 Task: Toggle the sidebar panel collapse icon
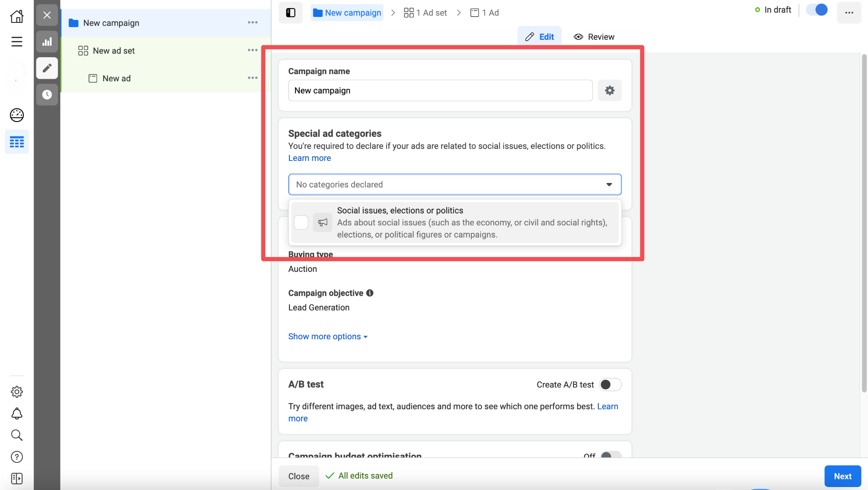click(291, 13)
